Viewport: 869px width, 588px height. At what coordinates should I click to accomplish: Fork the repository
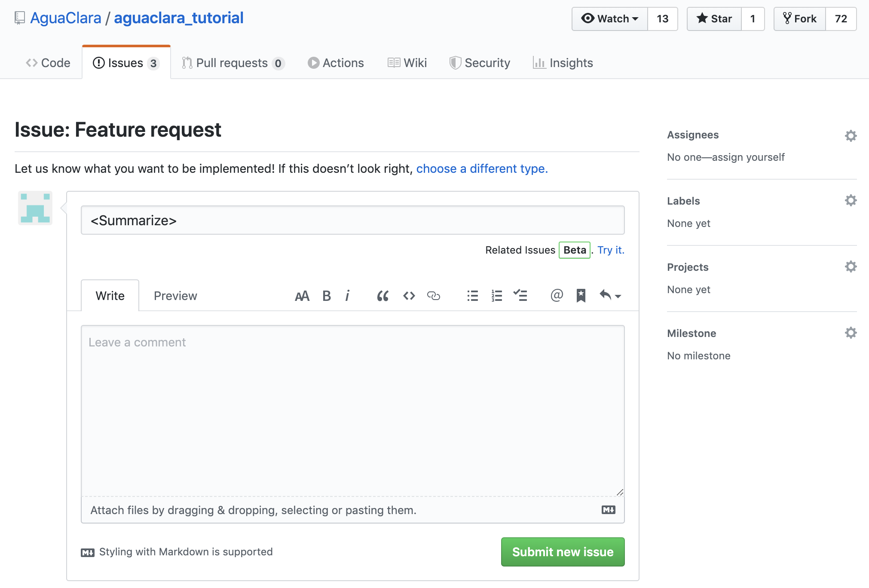click(x=800, y=19)
